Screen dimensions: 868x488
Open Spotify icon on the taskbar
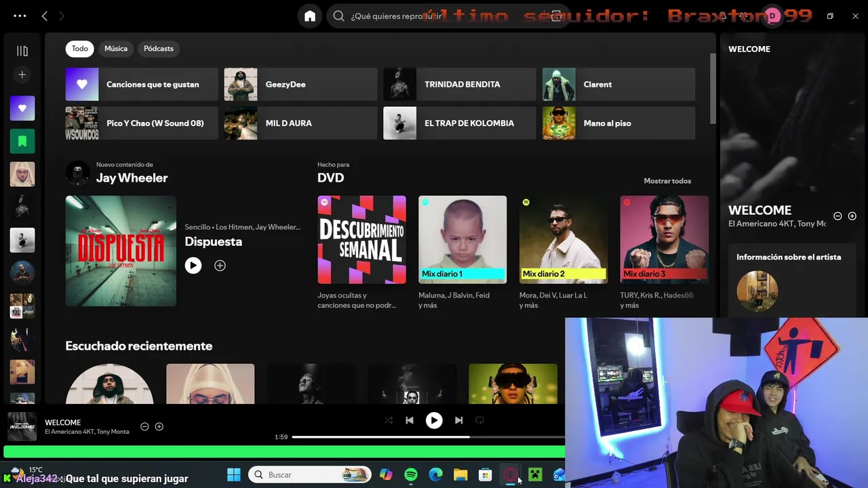(411, 474)
